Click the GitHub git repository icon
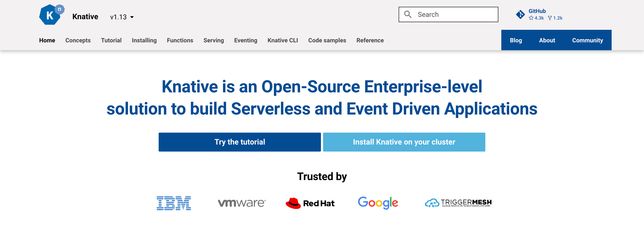Image resolution: width=644 pixels, height=235 pixels. coord(520,14)
